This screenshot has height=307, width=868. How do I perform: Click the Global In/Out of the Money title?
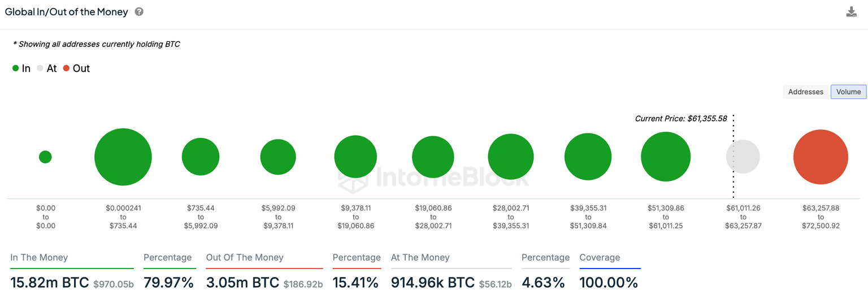67,11
